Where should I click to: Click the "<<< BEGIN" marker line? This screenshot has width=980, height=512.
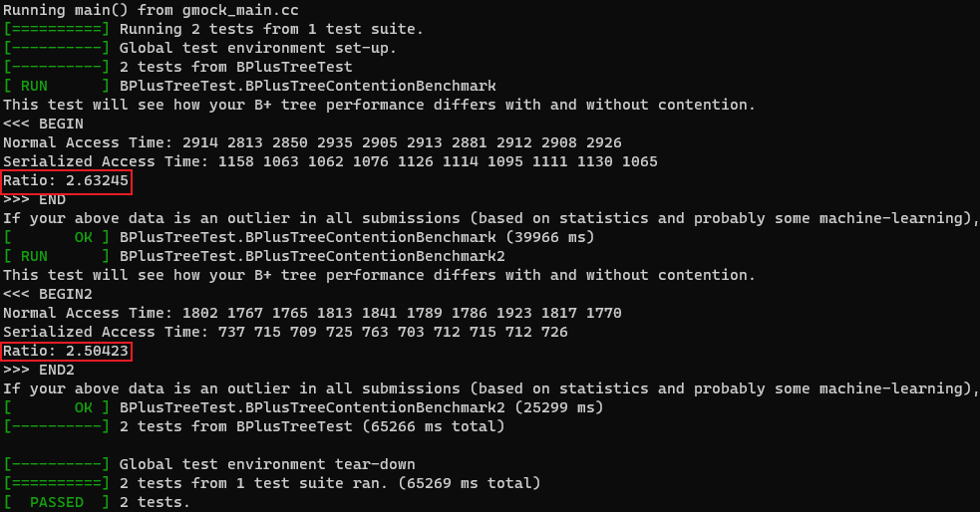(x=43, y=124)
